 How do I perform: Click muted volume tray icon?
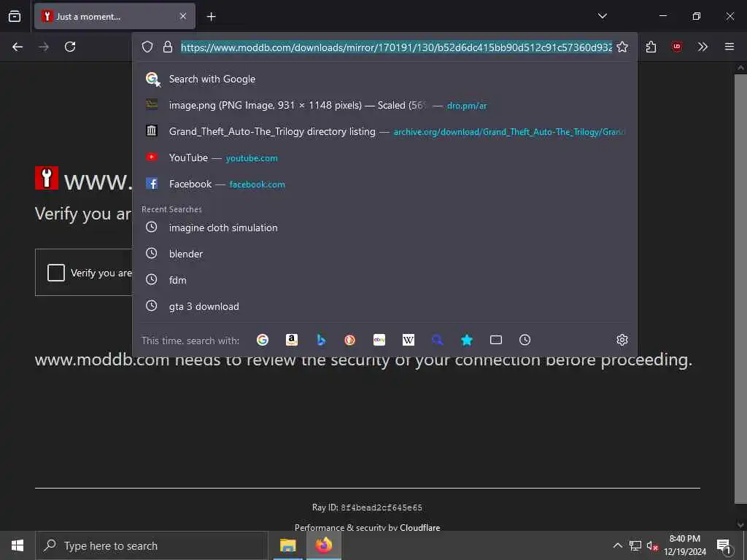(652, 545)
